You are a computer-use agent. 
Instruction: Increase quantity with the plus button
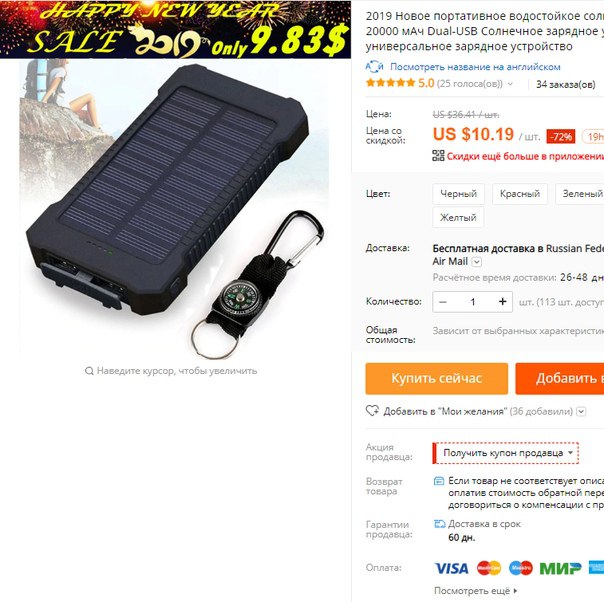coord(502,302)
